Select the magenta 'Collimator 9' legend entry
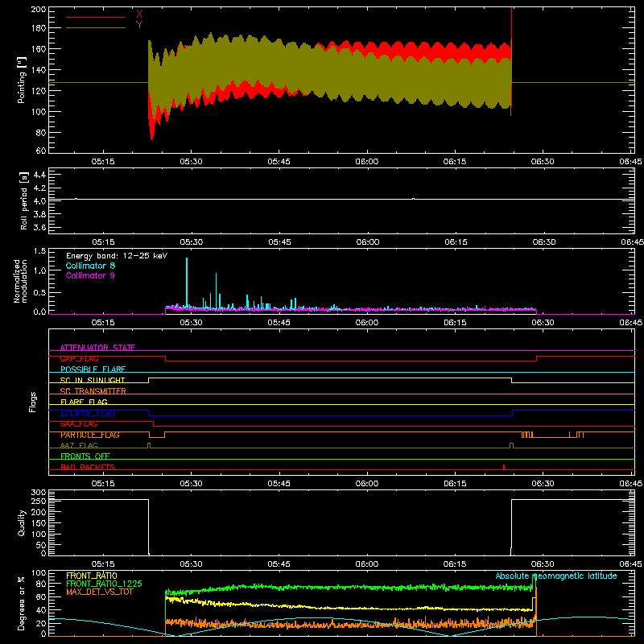Viewport: 644px width, 644px height. pyautogui.click(x=90, y=275)
